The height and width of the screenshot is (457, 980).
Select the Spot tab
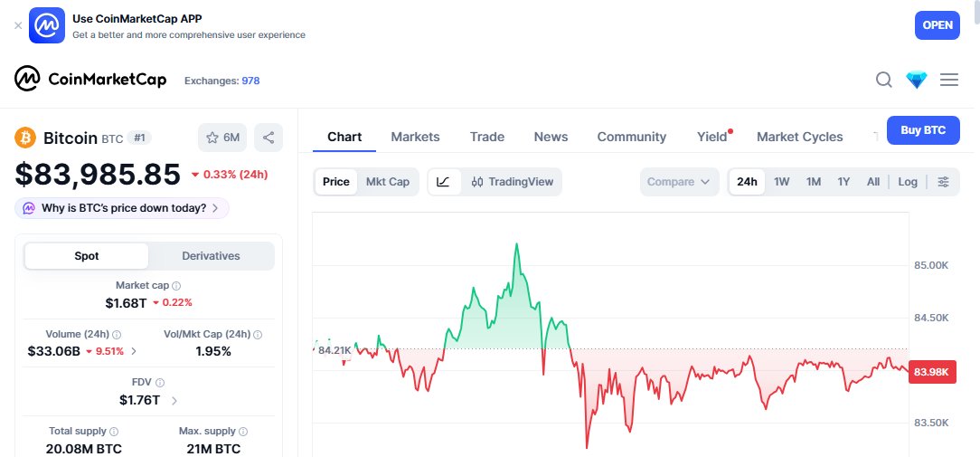tap(87, 256)
